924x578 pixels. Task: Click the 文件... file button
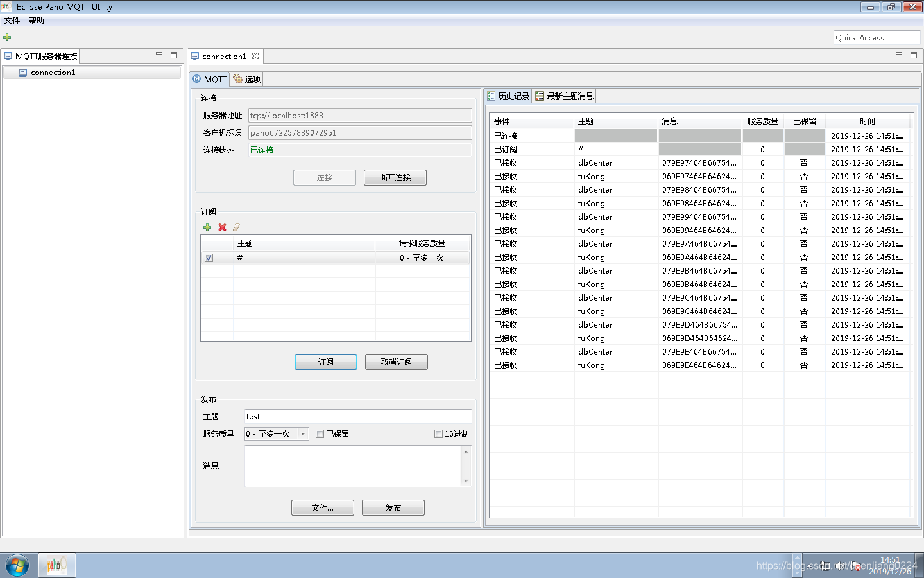323,507
